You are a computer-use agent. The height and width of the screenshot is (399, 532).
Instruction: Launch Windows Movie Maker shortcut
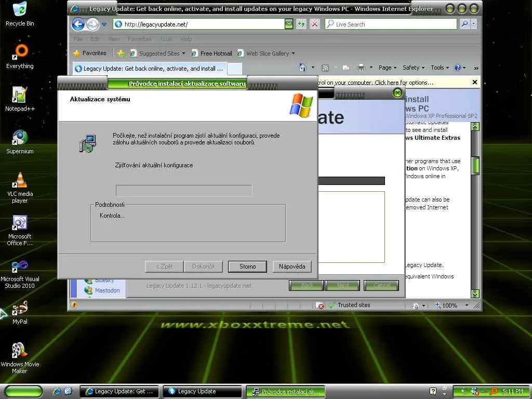point(20,358)
